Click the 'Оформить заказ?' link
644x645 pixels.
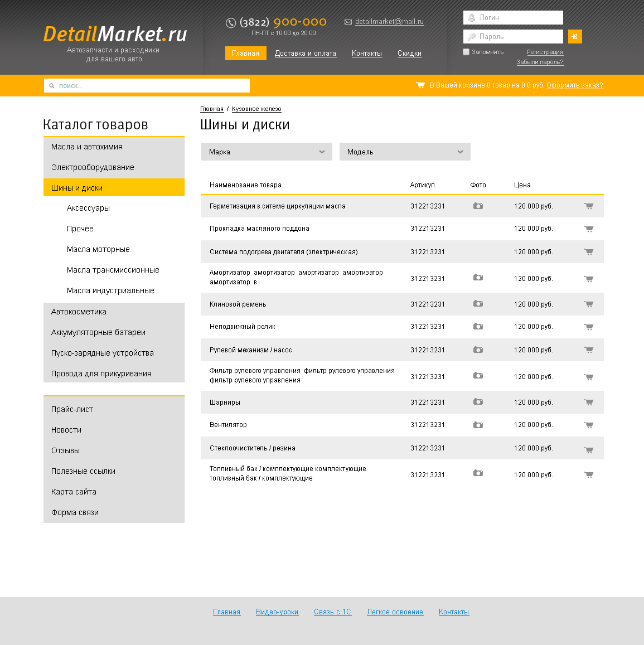(575, 85)
